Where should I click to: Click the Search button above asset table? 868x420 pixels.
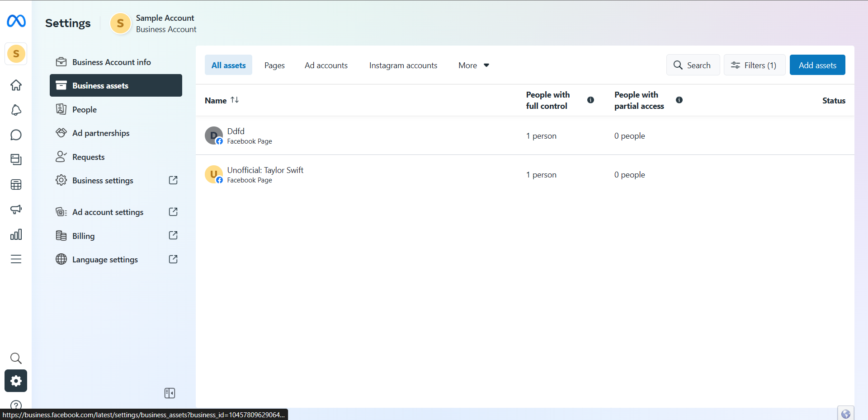pyautogui.click(x=693, y=65)
